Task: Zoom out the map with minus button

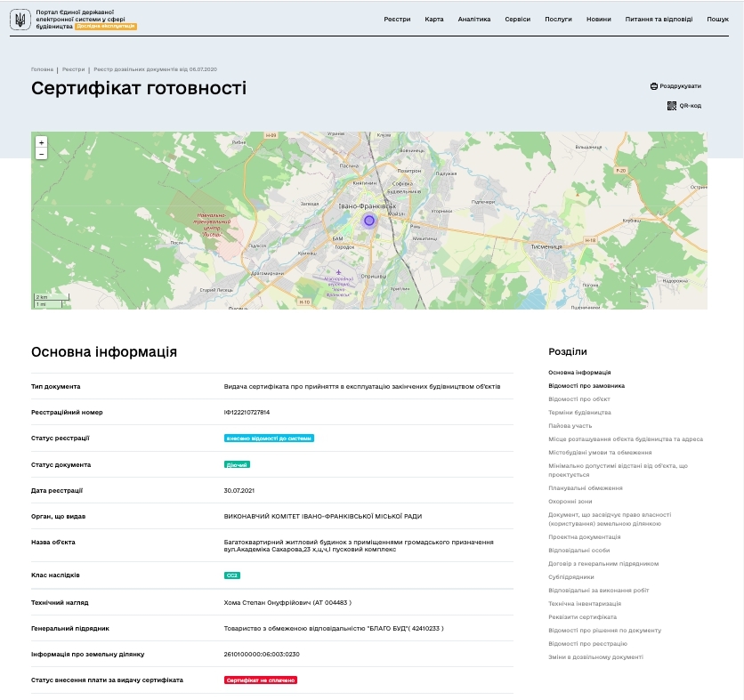Action: (41, 154)
